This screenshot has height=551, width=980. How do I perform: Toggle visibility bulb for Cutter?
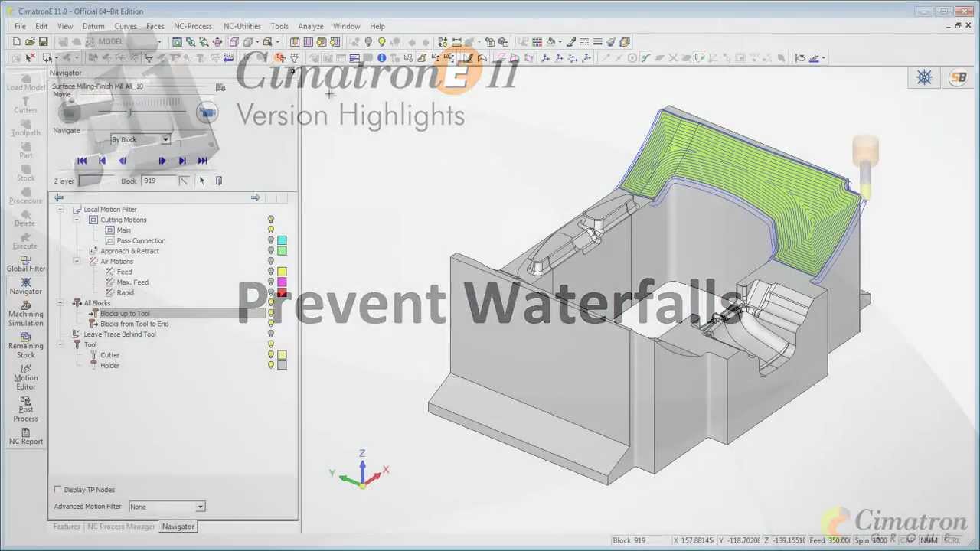click(270, 355)
